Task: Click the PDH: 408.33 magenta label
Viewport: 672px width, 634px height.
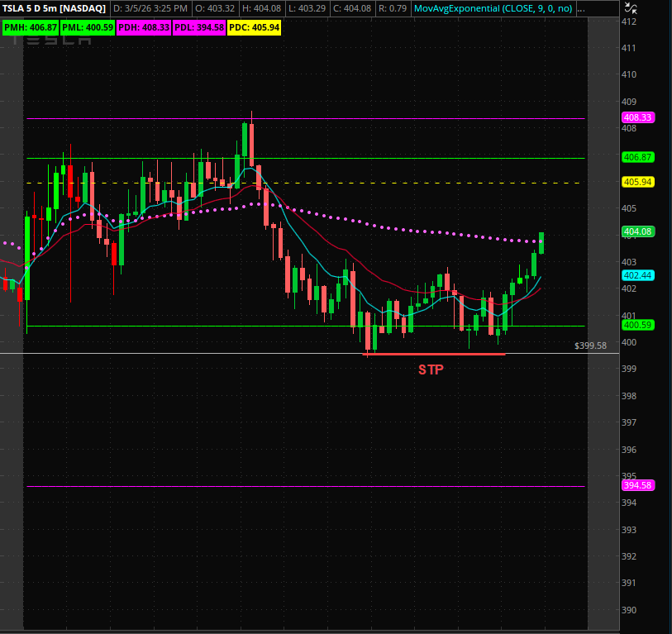Action: [x=144, y=28]
